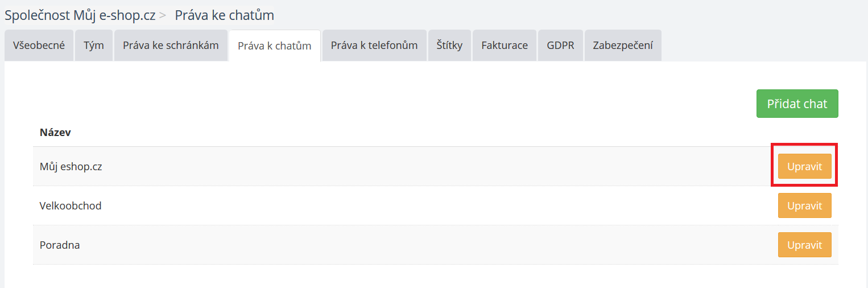The image size is (868, 288).
Task: Open the Všeobecné tab
Action: click(x=39, y=46)
